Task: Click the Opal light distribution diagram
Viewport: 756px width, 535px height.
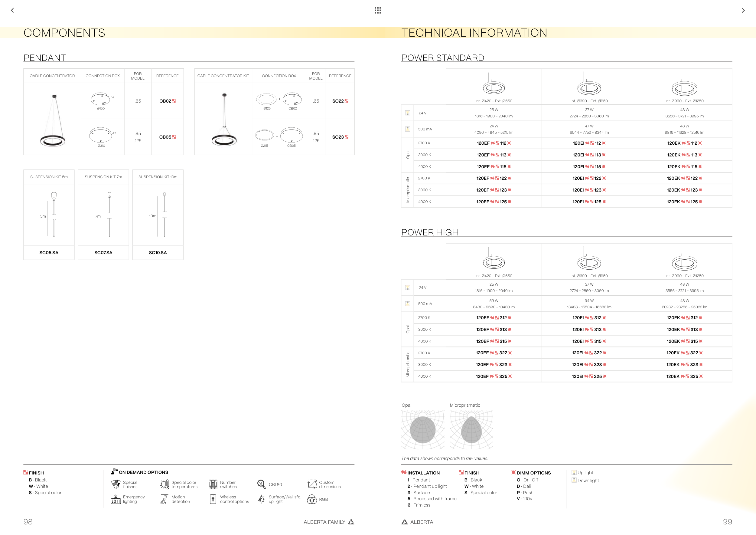Action: pos(422,430)
